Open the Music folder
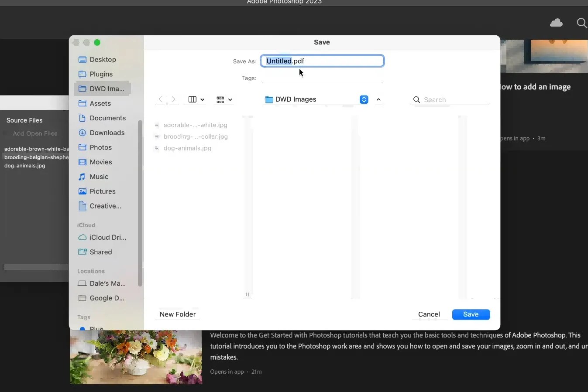Screen dimensions: 588x392 99,177
